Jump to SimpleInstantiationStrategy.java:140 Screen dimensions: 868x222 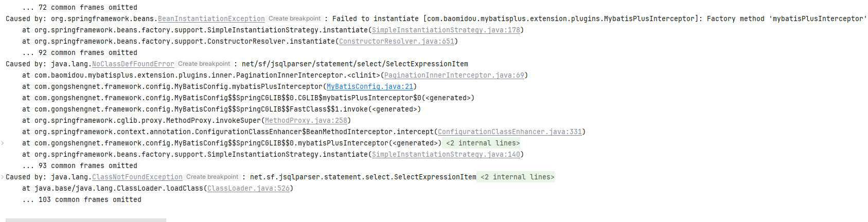point(446,155)
